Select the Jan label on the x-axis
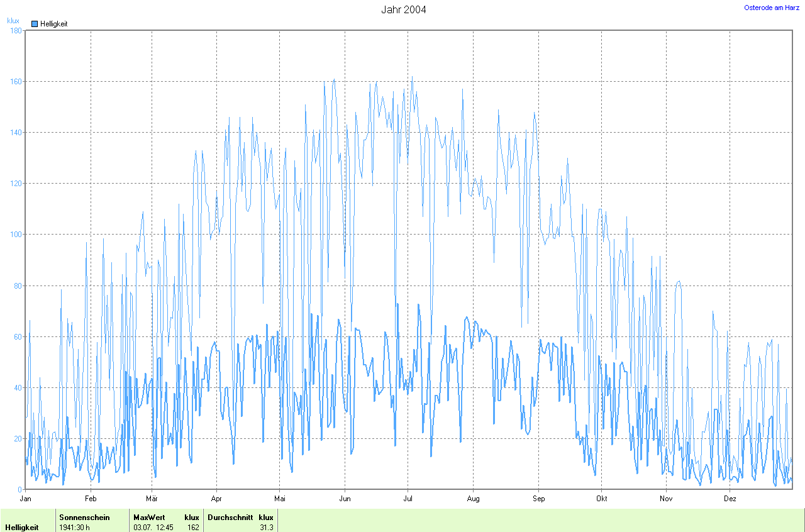Viewport: 805px width, 532px height. tap(26, 499)
